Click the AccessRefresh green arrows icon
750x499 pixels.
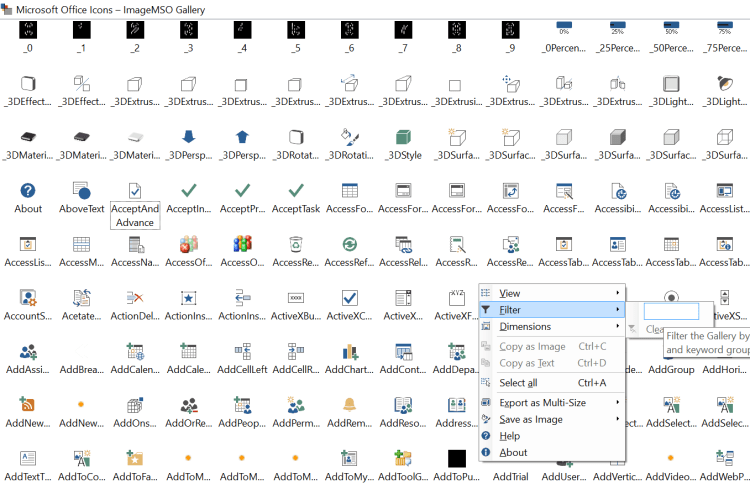pyautogui.click(x=349, y=244)
